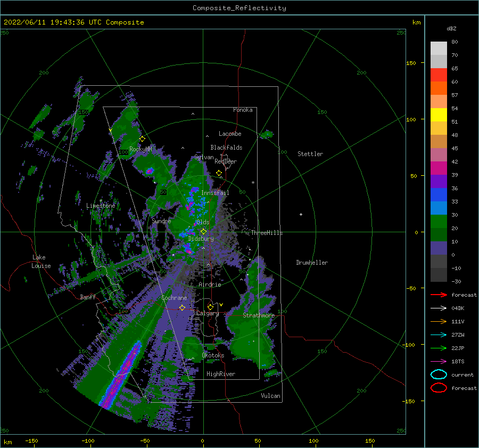Select the bright green 20-30 dBZ swatch
The image size is (479, 448).
439,222
